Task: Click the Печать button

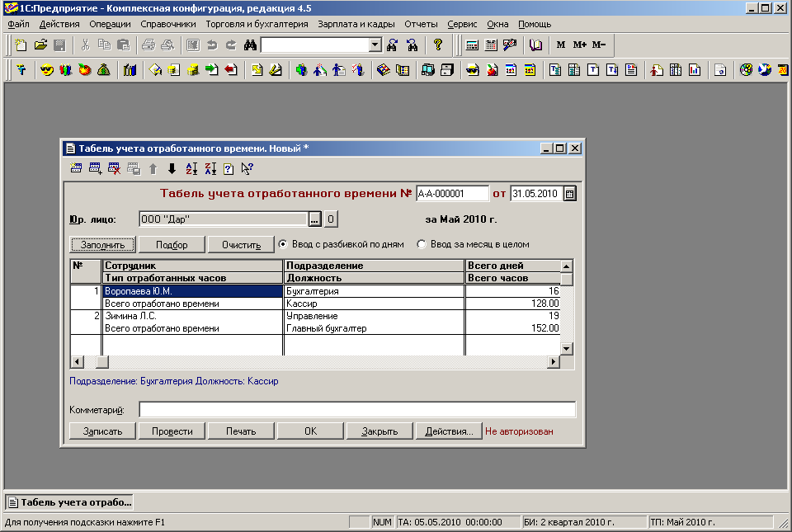Action: [241, 431]
